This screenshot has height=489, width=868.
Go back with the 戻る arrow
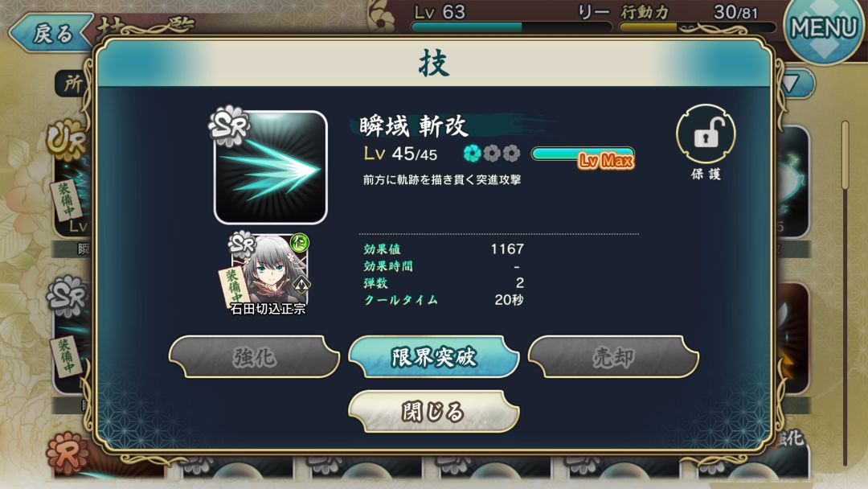pos(50,33)
